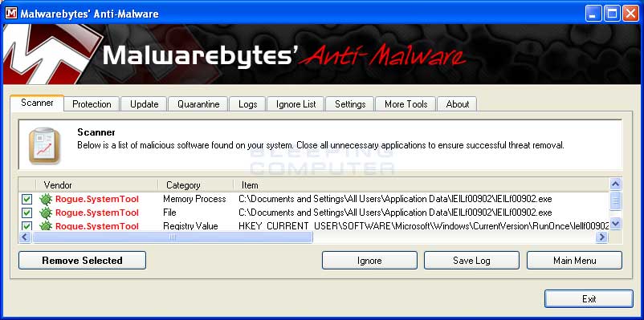Click the Exit button
This screenshot has width=644, height=320.
pos(589,298)
